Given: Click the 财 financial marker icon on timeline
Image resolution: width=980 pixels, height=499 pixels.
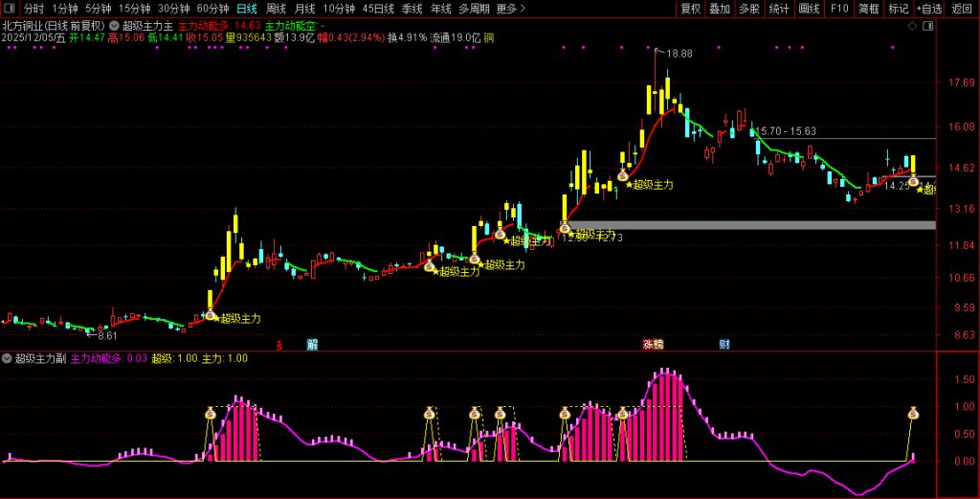Looking at the screenshot, I should tap(724, 344).
